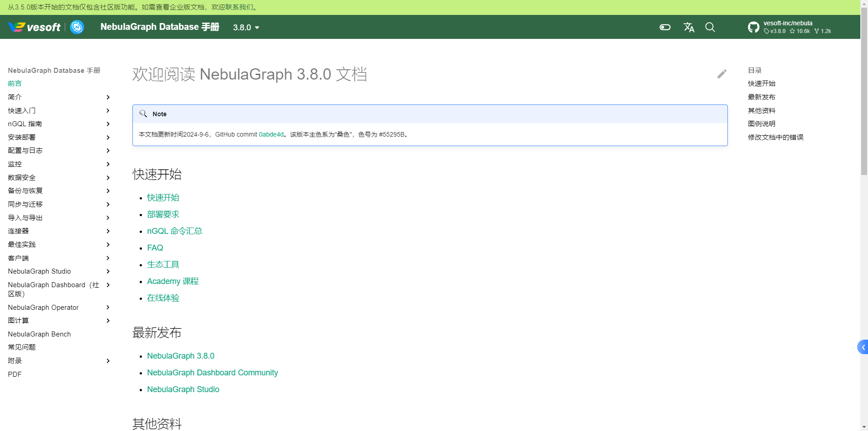The image size is (868, 431).
Task: Open NebulaGraph Bench in the sidebar
Action: coord(39,334)
